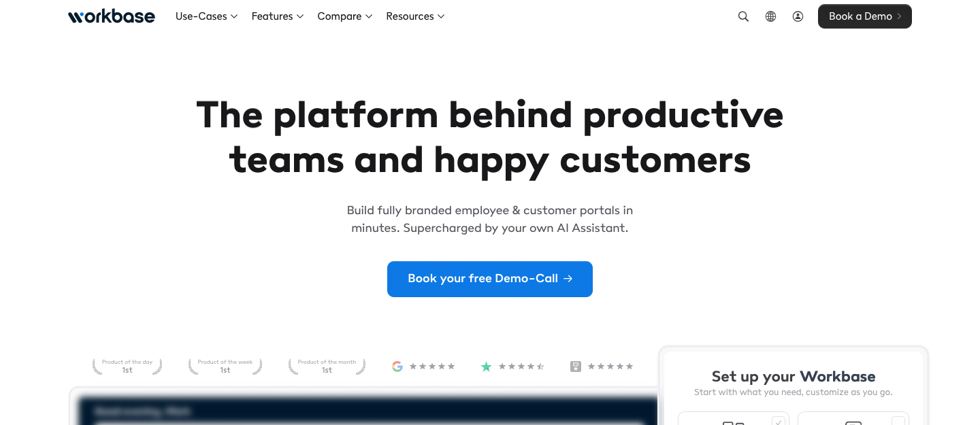Click the Product of the month badge
This screenshot has height=425, width=980.
pos(327,367)
